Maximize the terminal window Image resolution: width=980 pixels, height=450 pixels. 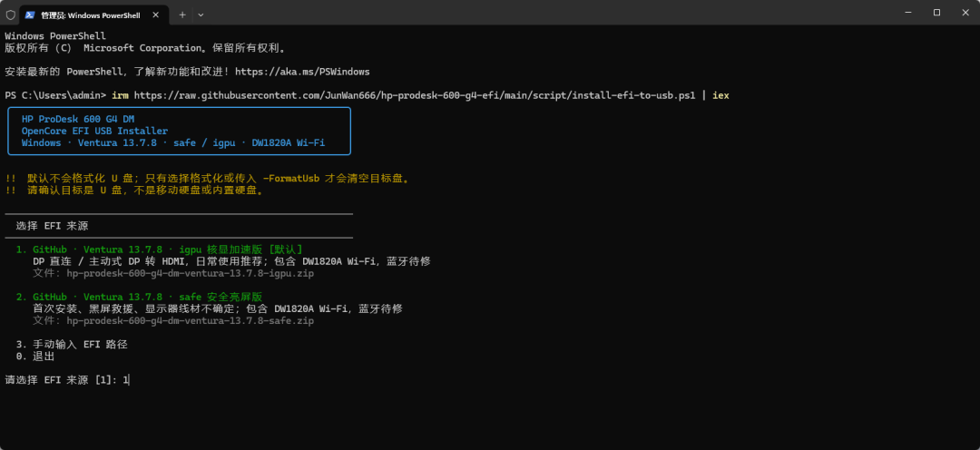click(x=936, y=13)
